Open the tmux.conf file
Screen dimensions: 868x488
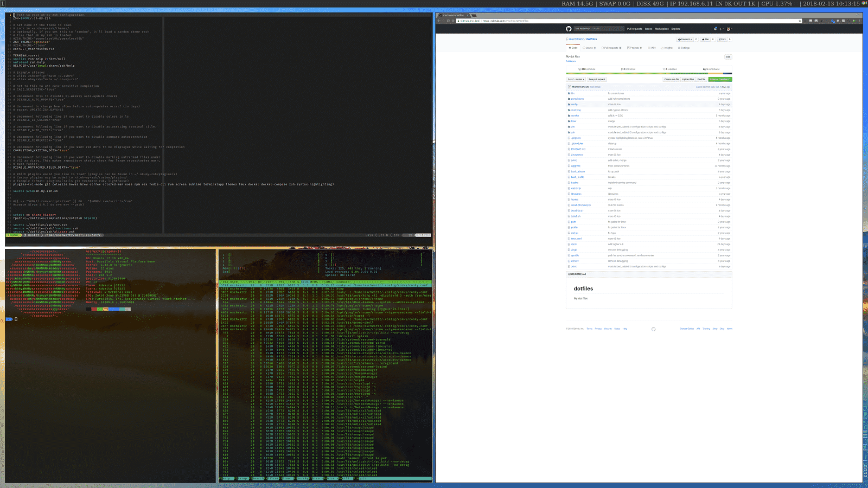[576, 239]
